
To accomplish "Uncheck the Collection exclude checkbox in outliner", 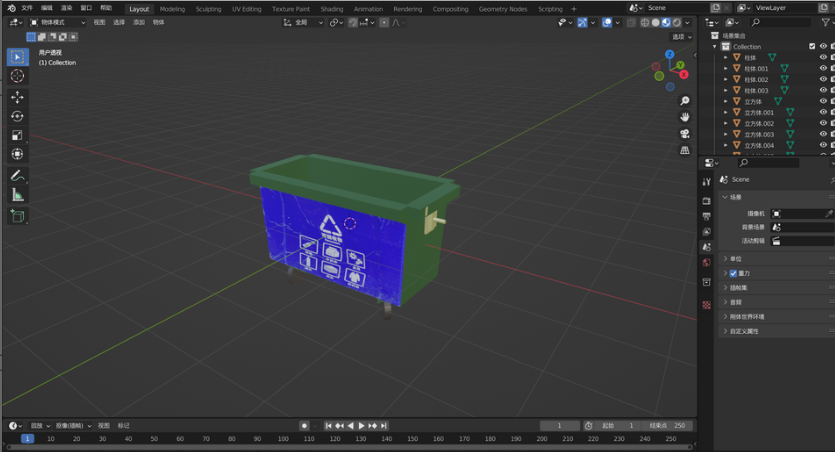I will [x=812, y=47].
